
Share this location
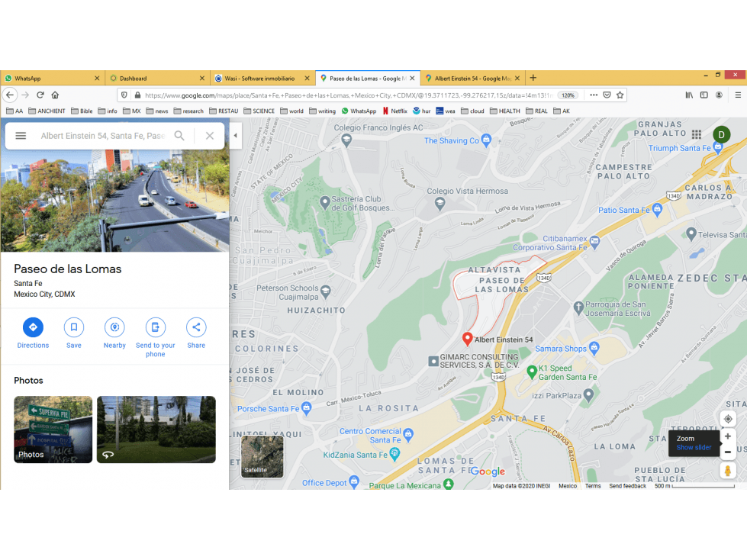tap(196, 327)
